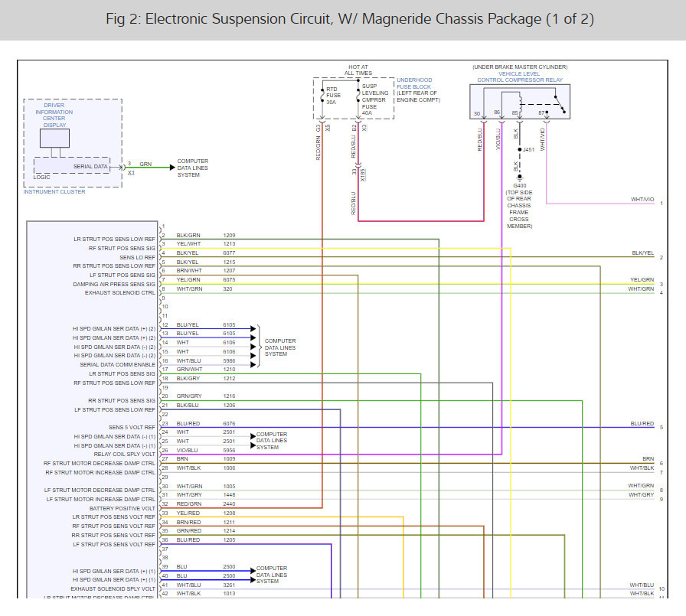686x616 pixels.
Task: Click the BLK/GRN 1209 wire label
Action: pyautogui.click(x=206, y=235)
